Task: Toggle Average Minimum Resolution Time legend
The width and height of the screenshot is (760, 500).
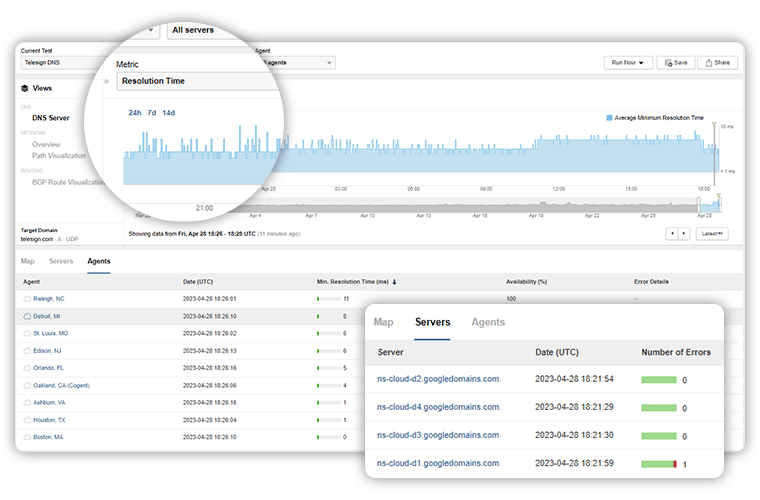Action: point(609,117)
